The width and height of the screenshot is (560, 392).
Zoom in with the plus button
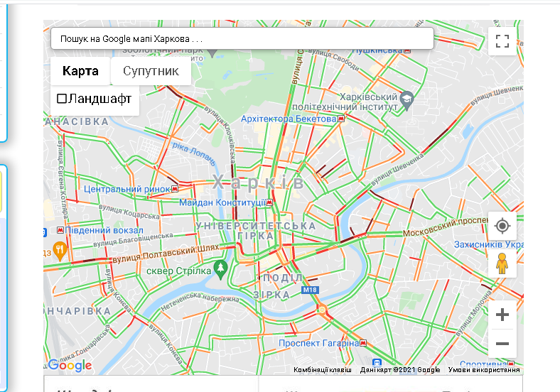(x=502, y=315)
